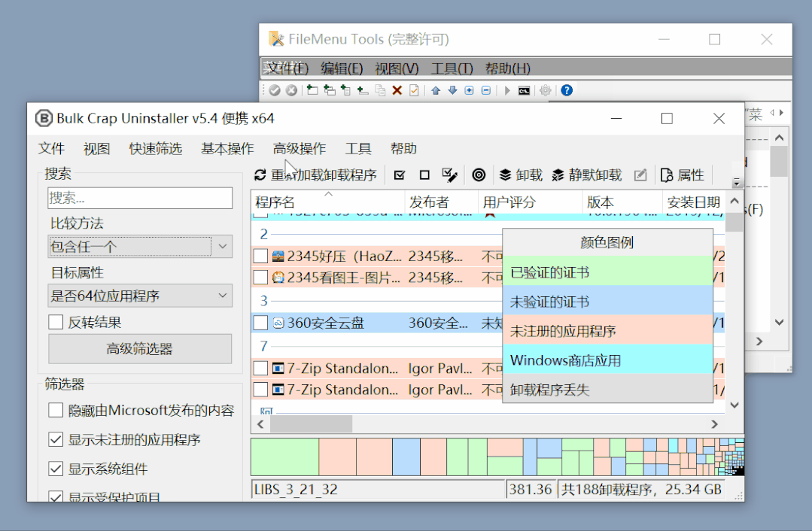Open the 快速筛选 menu
This screenshot has width=812, height=531.
[x=155, y=149]
